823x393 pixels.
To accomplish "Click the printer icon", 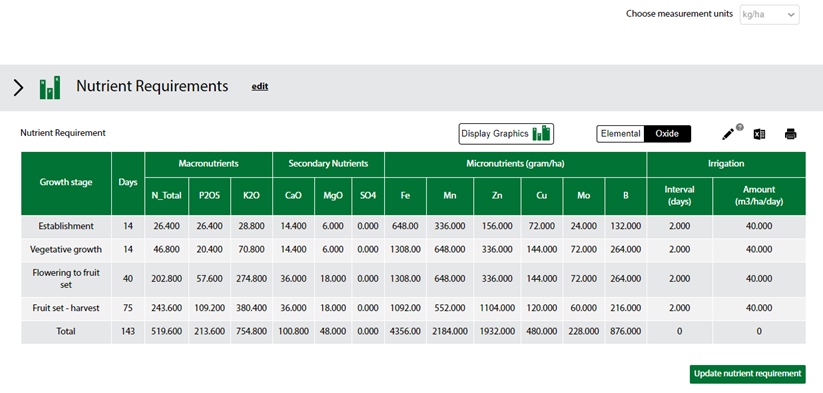I will tap(790, 134).
